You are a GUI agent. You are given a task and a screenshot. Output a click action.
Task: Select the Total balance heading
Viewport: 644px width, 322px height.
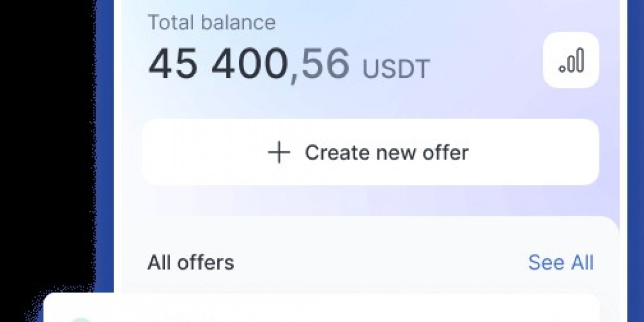(212, 22)
